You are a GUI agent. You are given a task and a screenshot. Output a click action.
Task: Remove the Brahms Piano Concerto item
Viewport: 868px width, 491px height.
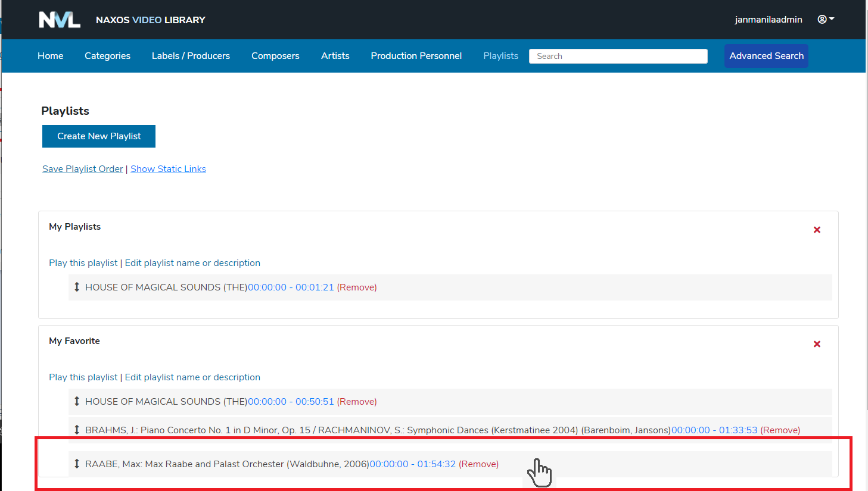click(x=780, y=430)
